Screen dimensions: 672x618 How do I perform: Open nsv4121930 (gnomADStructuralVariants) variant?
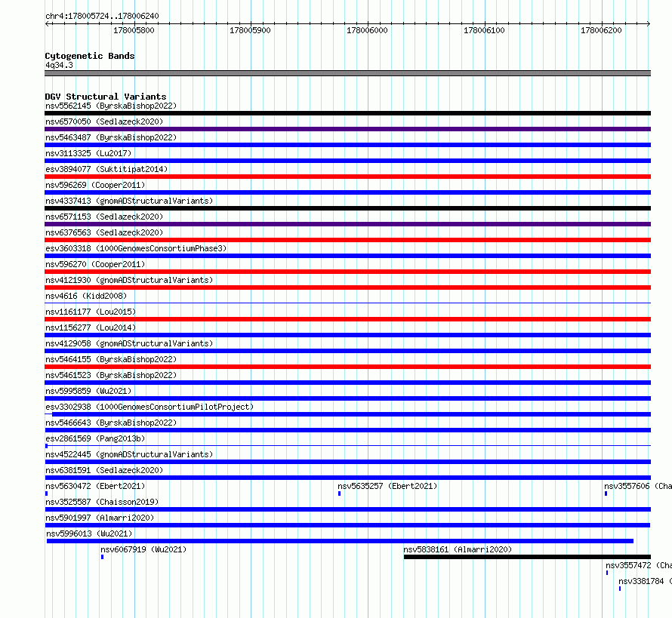(x=129, y=280)
